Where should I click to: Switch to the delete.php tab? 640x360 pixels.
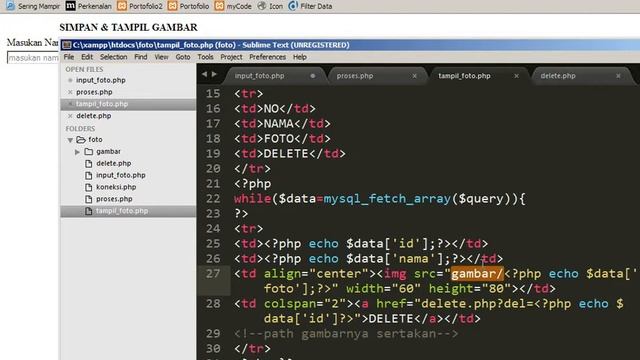pyautogui.click(x=558, y=76)
